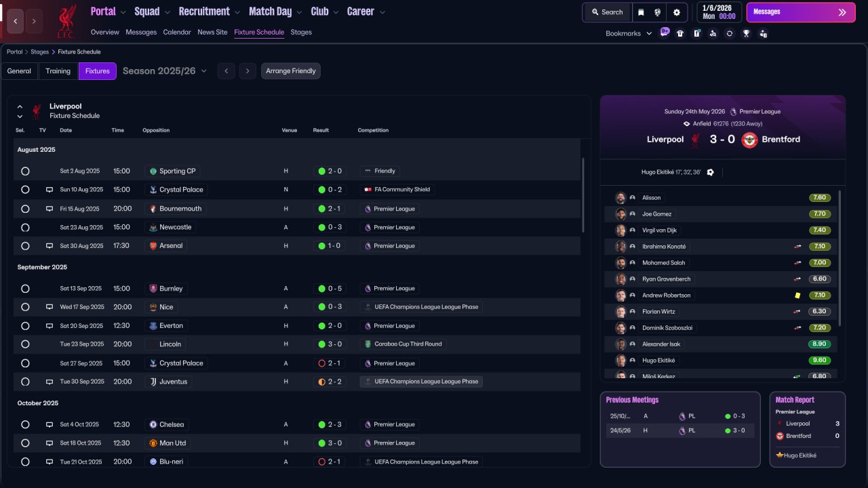Screen dimensions: 868x488
Task: Select the Bournemouth fixture radio button
Action: click(x=25, y=209)
